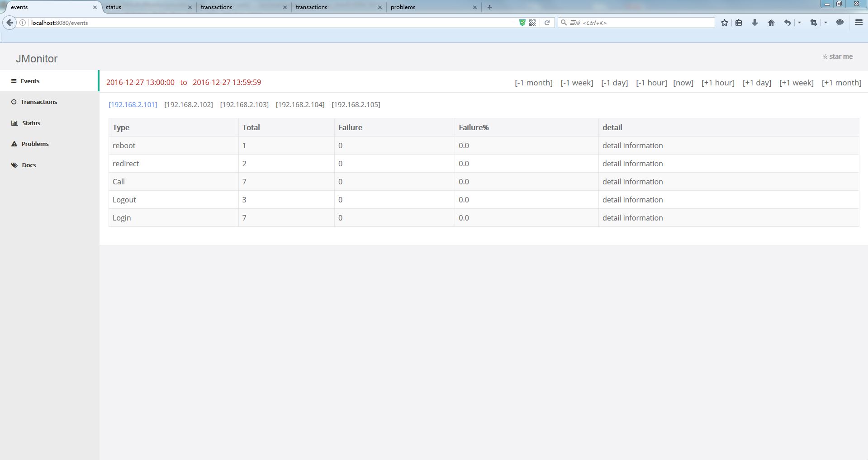Screen dimensions: 868x460
Task: Click the browser Home icon
Action: [771, 23]
